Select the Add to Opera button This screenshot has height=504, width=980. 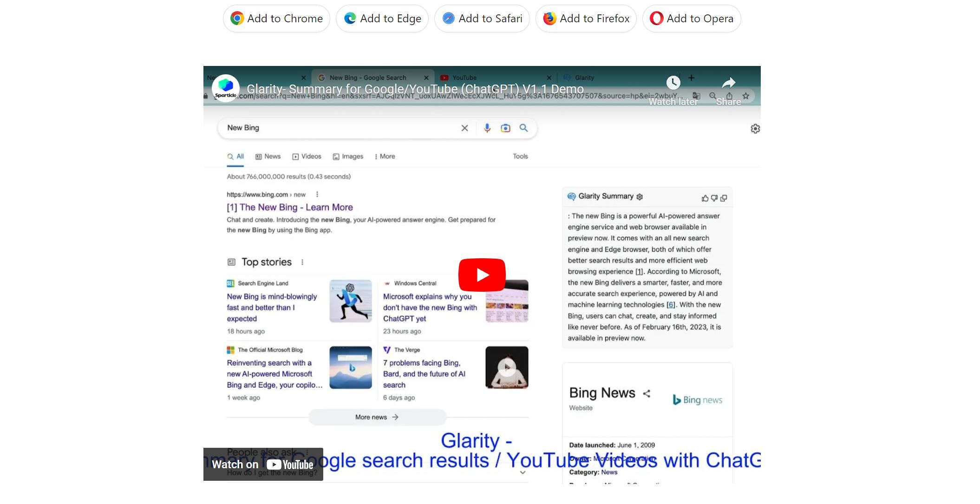[x=692, y=19]
